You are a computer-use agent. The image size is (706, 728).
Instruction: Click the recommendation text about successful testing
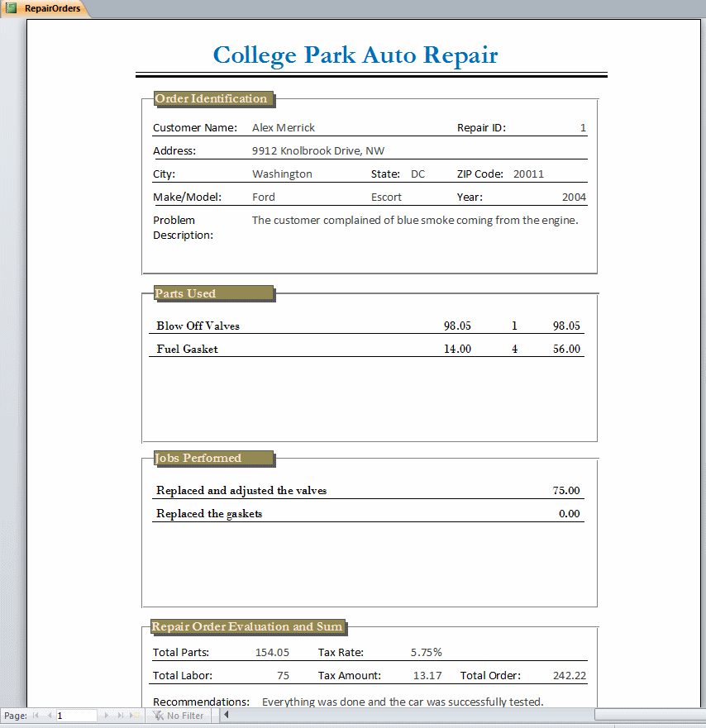403,702
